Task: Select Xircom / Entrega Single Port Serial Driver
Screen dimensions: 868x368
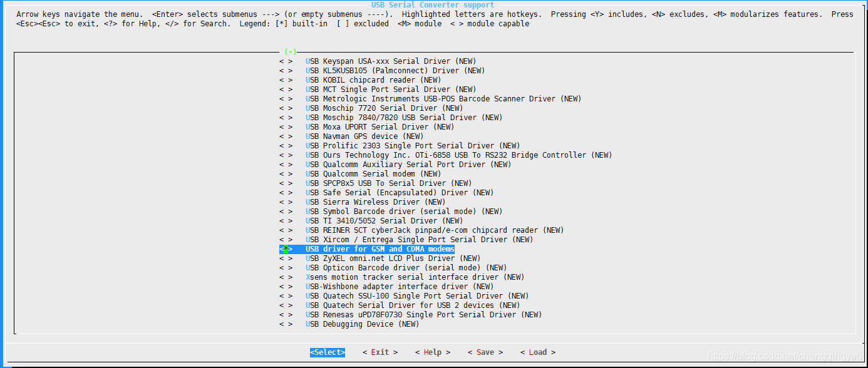Action: point(420,240)
